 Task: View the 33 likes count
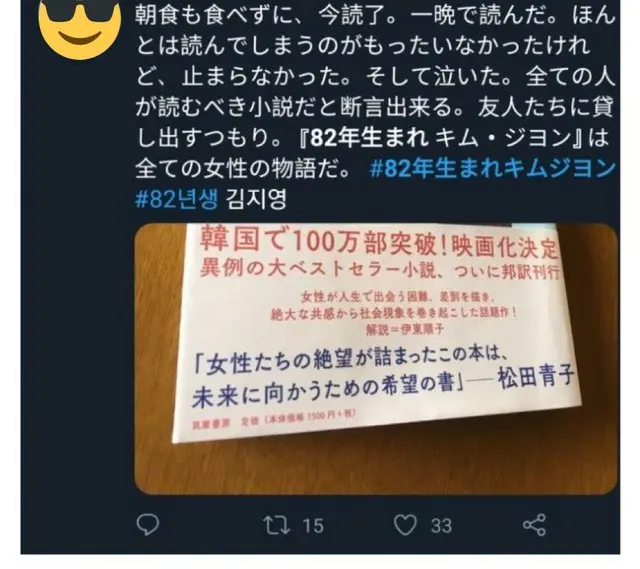tap(441, 526)
